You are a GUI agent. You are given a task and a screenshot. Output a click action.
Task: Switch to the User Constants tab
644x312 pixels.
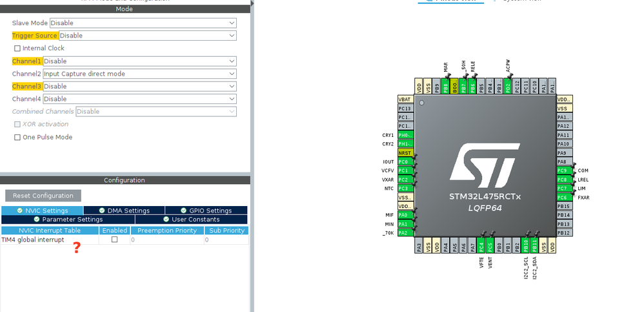coord(192,220)
